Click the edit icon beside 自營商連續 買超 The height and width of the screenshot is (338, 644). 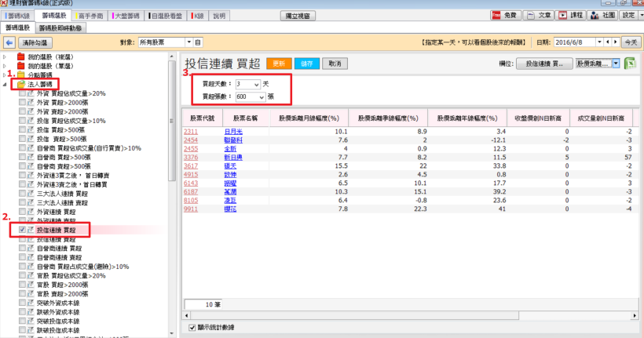click(31, 248)
